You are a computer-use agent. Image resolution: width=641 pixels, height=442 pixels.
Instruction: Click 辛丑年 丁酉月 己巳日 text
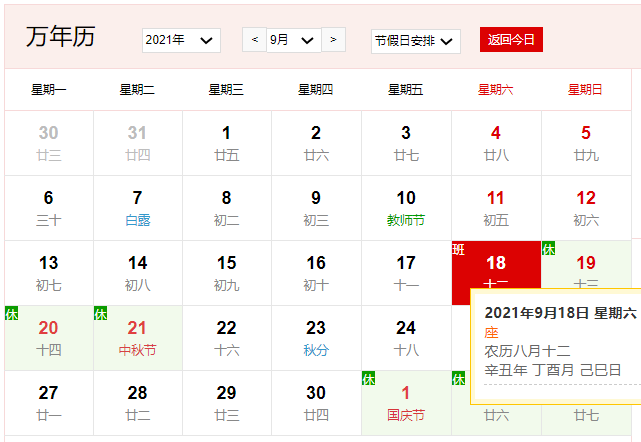[553, 370]
